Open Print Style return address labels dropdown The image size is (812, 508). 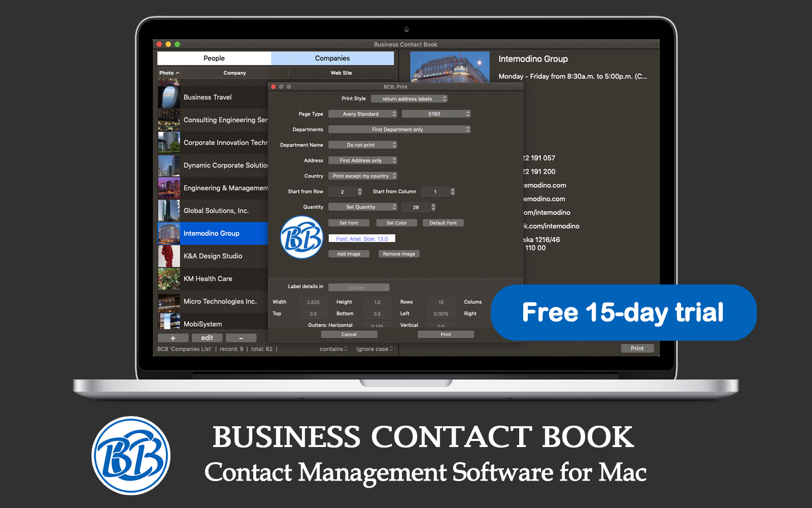point(409,99)
